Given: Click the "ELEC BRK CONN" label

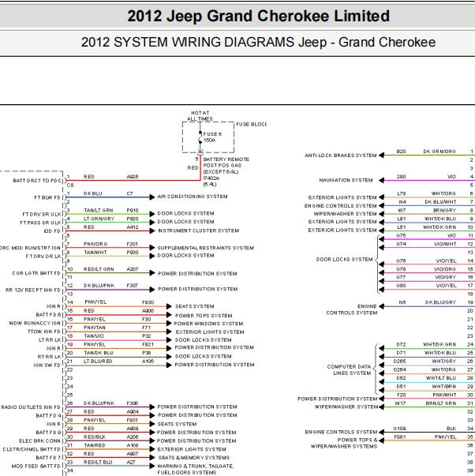Looking at the screenshot, I should tap(39, 440).
